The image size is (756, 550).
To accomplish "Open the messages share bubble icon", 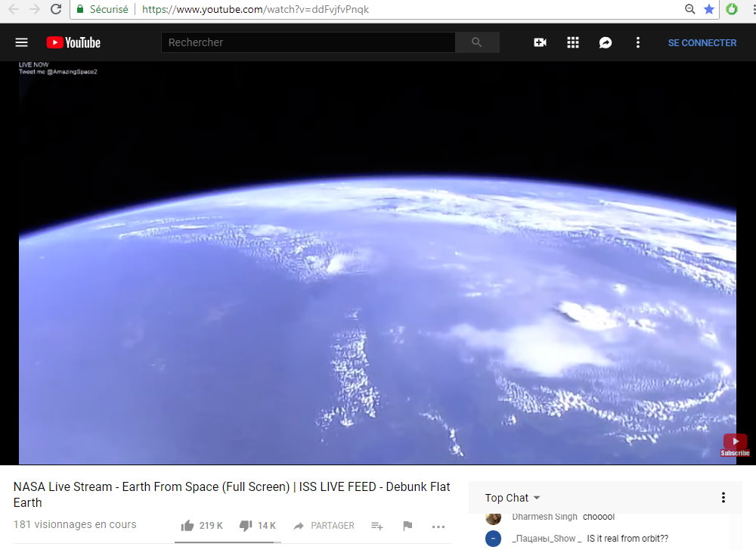I will pyautogui.click(x=606, y=42).
